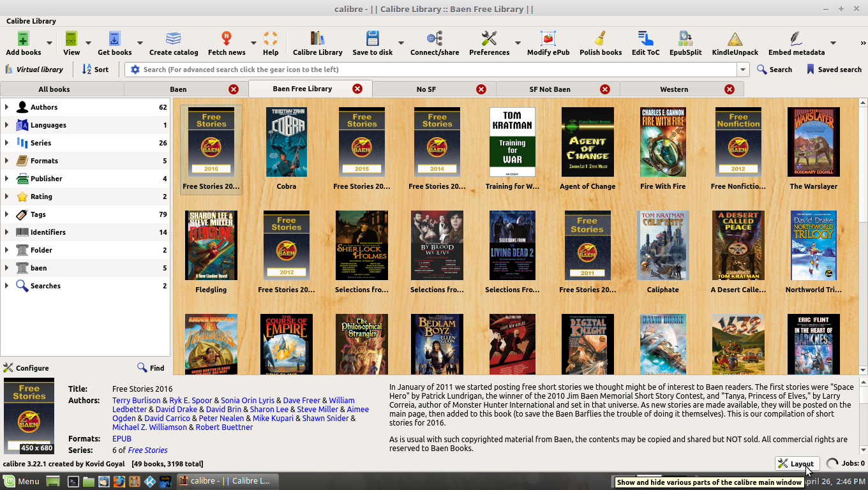This screenshot has height=490, width=868.
Task: Click the Sort button
Action: 96,70
